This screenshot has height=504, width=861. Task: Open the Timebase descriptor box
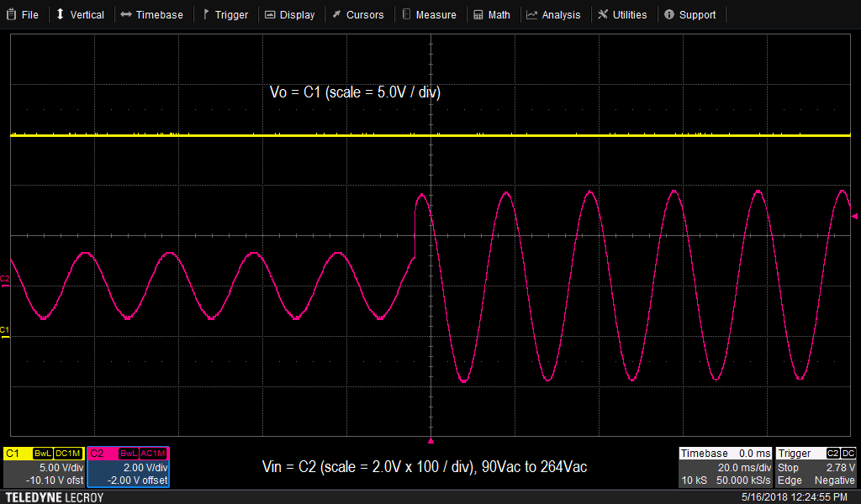tap(725, 467)
